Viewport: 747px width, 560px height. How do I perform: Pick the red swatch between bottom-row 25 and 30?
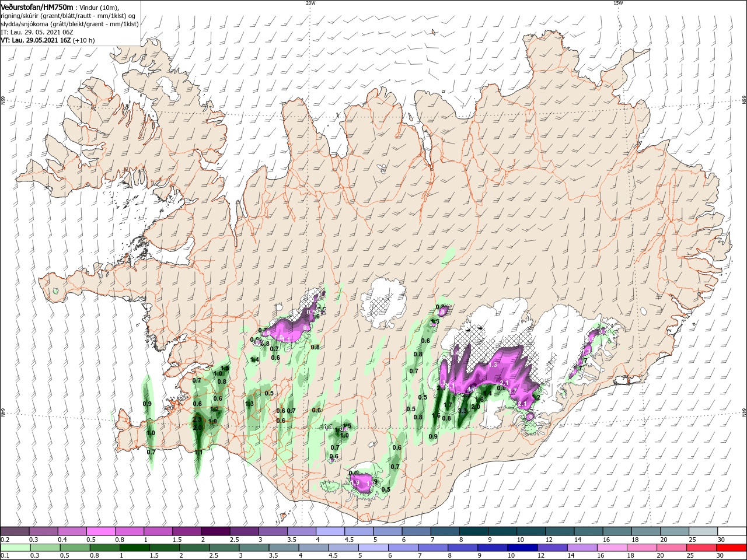click(703, 548)
